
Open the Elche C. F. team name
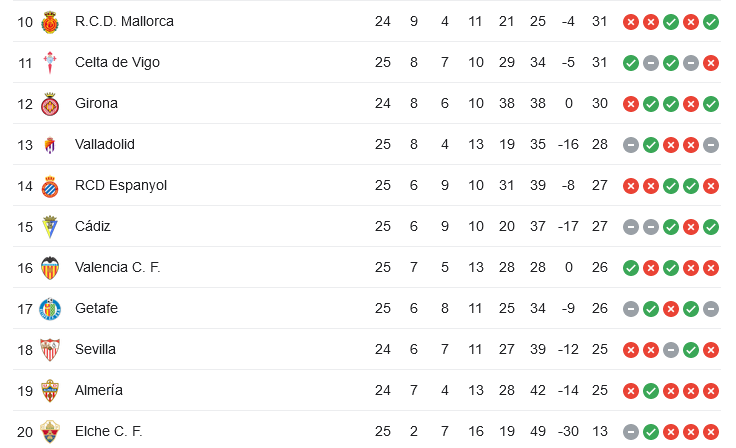(x=108, y=431)
